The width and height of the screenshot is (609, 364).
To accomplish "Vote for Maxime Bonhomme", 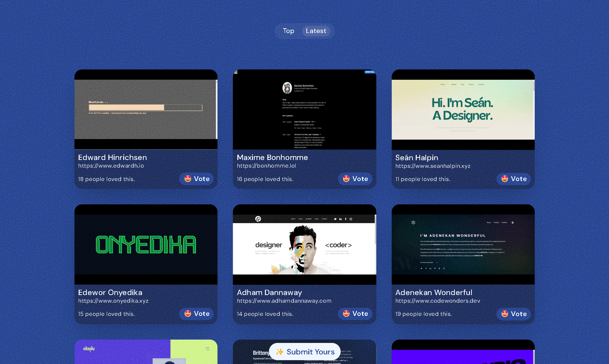I will (355, 179).
